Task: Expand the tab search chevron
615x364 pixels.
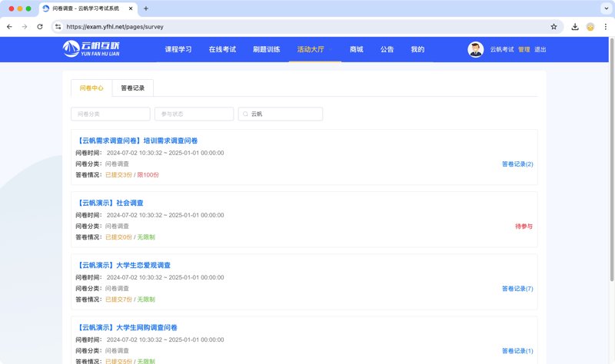Action: click(607, 8)
